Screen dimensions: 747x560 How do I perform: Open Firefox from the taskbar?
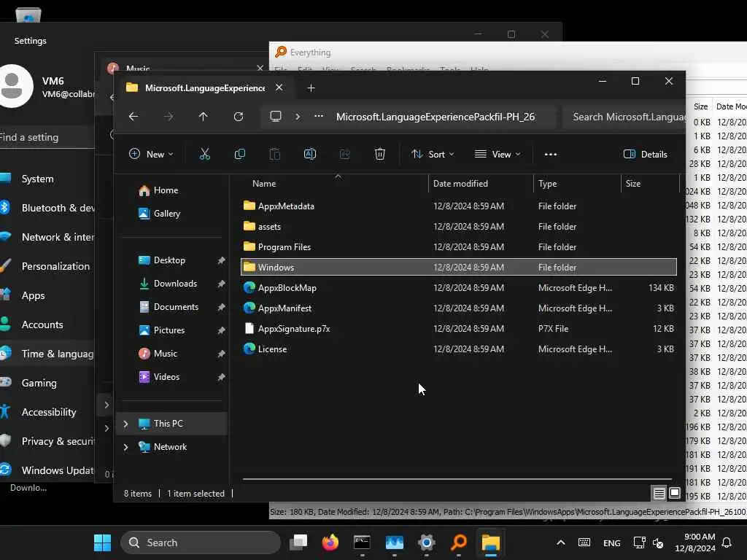click(330, 542)
